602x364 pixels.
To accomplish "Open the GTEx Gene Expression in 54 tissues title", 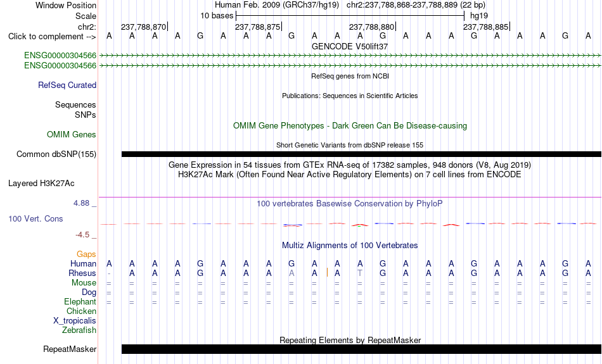I will (x=350, y=165).
